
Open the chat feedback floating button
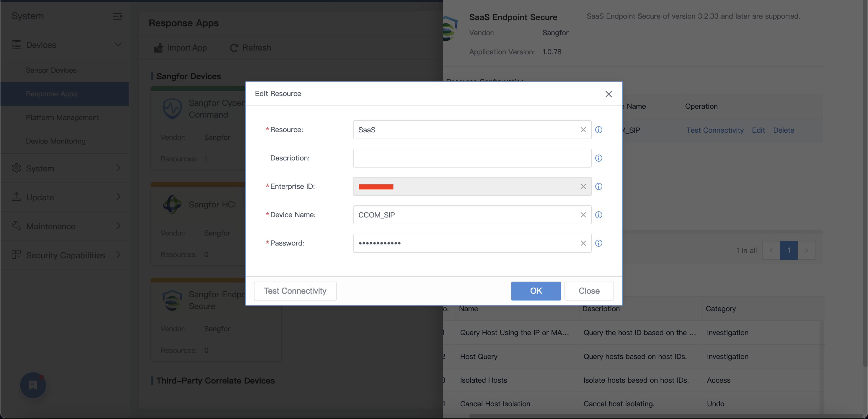[x=33, y=385]
